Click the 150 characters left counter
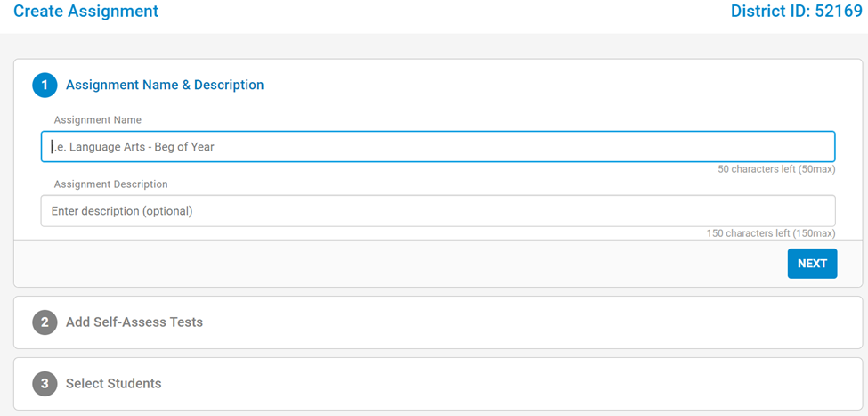Viewport: 868px width, 416px height. (771, 233)
